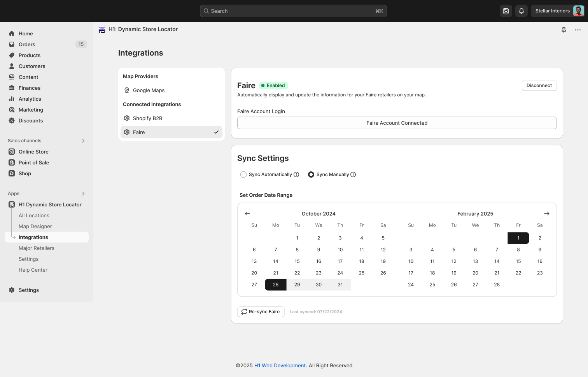Click the October 2024 month heading
Image resolution: width=588 pixels, height=377 pixels.
tap(318, 214)
